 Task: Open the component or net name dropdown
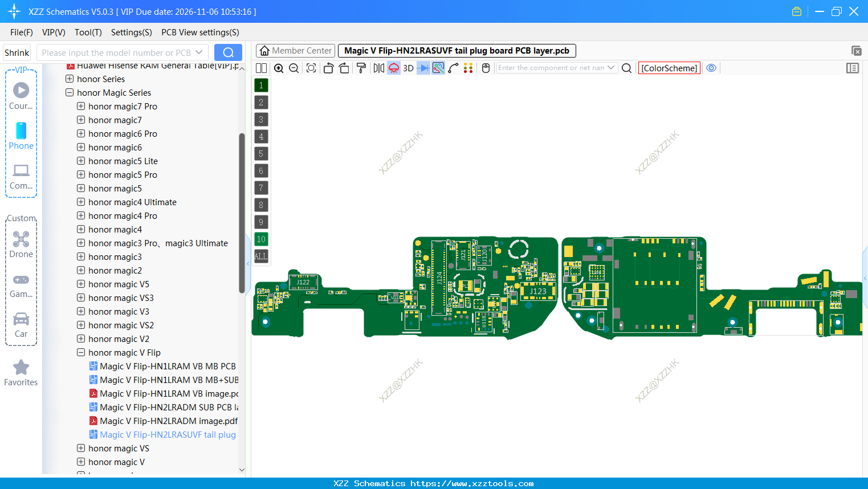pyautogui.click(x=612, y=68)
